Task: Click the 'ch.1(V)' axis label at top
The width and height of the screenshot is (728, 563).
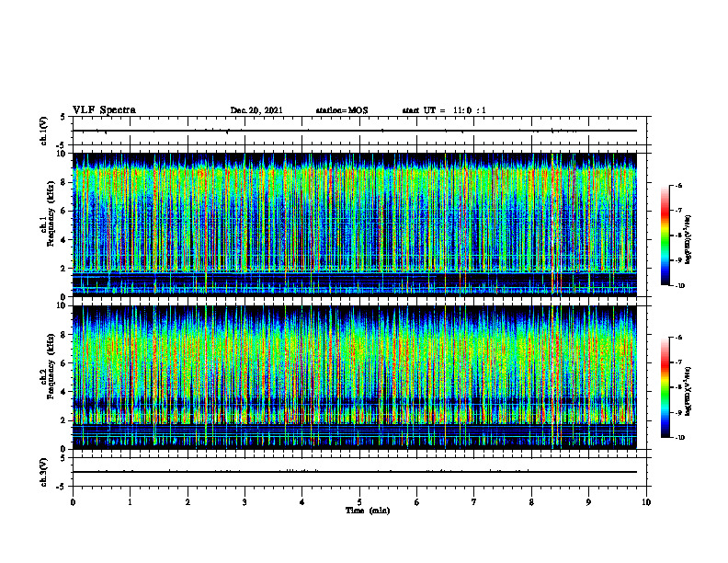Action: click(x=43, y=131)
